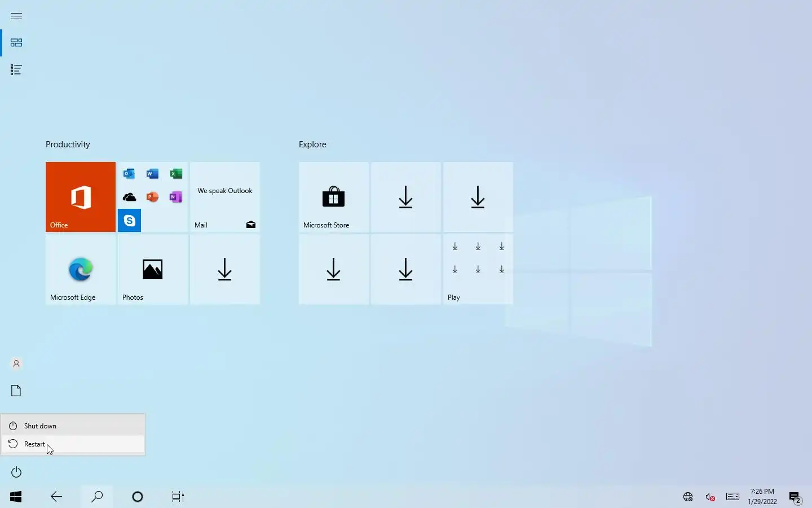Image resolution: width=812 pixels, height=508 pixels.
Task: Open Task View on the taskbar
Action: click(x=178, y=497)
